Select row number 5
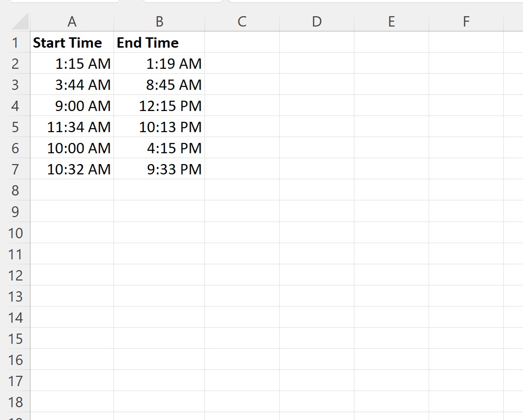Image resolution: width=523 pixels, height=420 pixels. point(16,127)
